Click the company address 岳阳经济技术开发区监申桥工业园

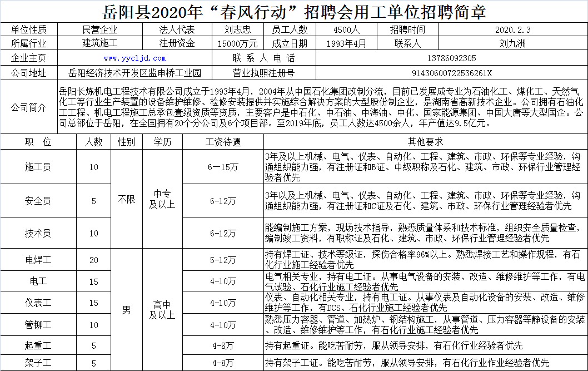point(134,73)
